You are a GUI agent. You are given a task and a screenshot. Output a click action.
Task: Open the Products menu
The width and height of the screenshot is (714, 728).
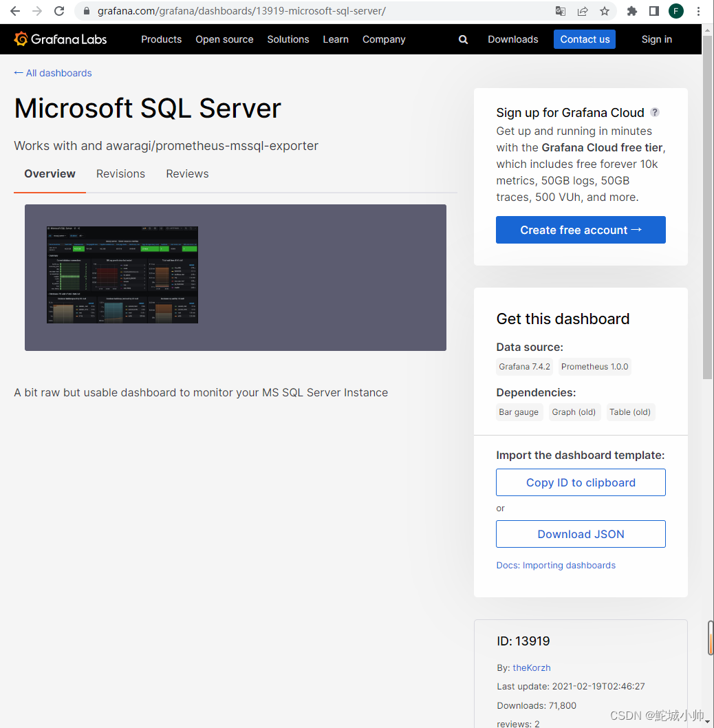pyautogui.click(x=161, y=39)
